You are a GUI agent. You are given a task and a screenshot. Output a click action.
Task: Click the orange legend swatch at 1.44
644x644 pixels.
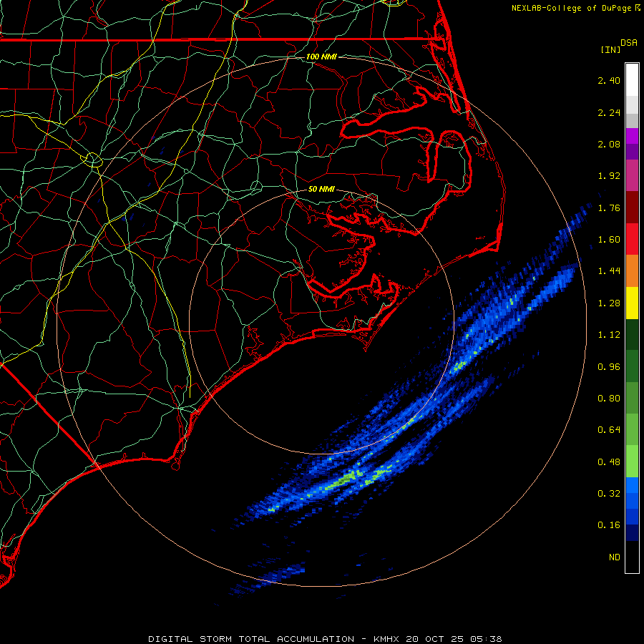coord(632,270)
